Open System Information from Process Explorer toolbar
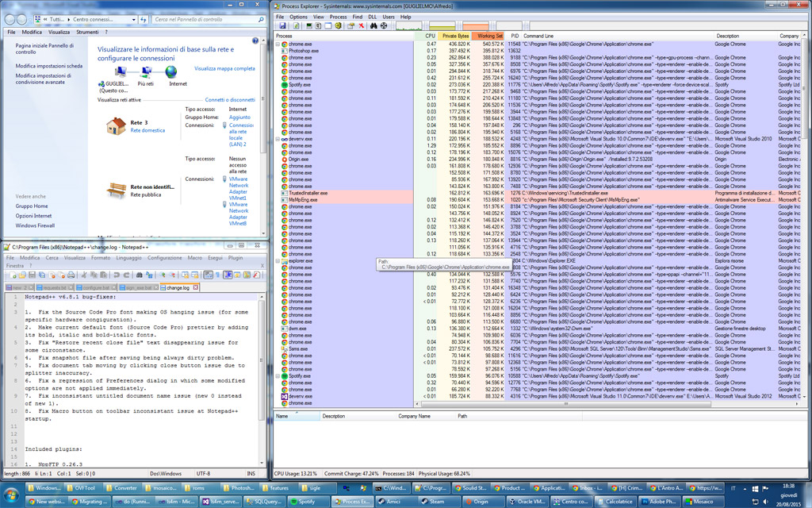This screenshot has height=508, width=812. 309,25
